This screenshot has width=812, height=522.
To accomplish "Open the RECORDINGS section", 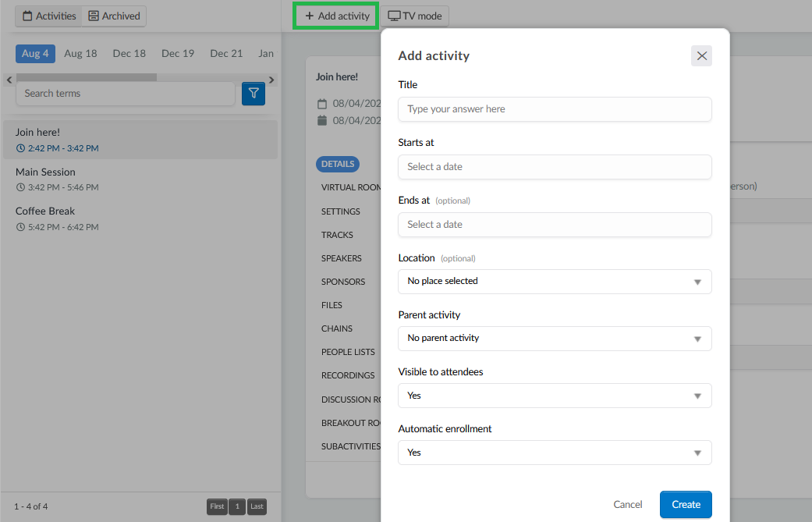I will tap(348, 375).
